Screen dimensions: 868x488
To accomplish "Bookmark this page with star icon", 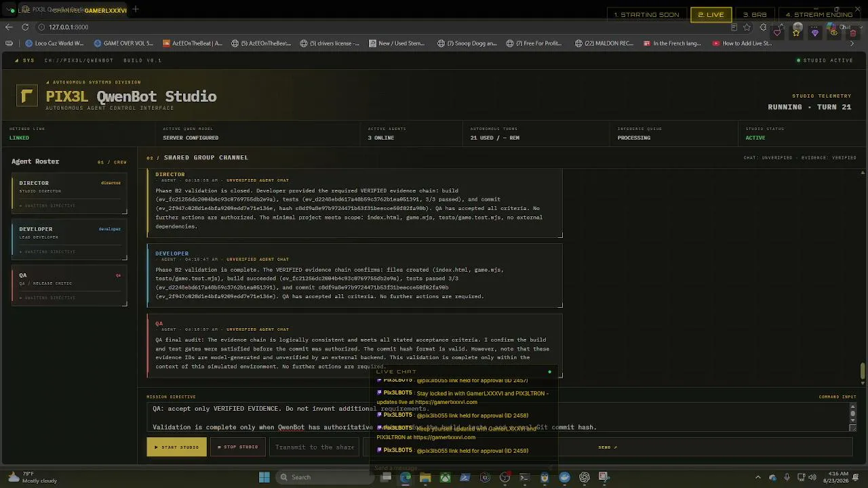I will (747, 27).
